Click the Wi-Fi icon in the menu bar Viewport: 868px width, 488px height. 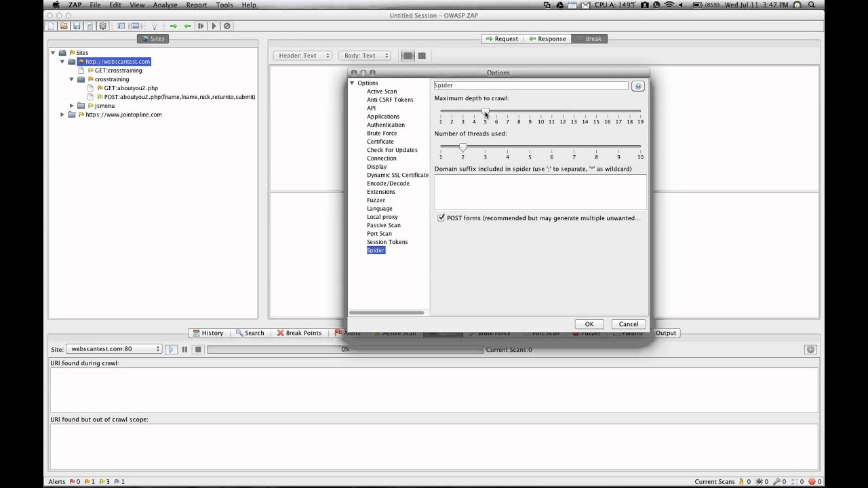tap(669, 5)
